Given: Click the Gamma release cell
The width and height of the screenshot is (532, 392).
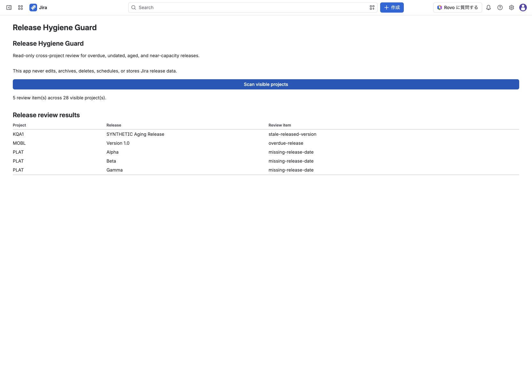Looking at the screenshot, I should (x=114, y=170).
